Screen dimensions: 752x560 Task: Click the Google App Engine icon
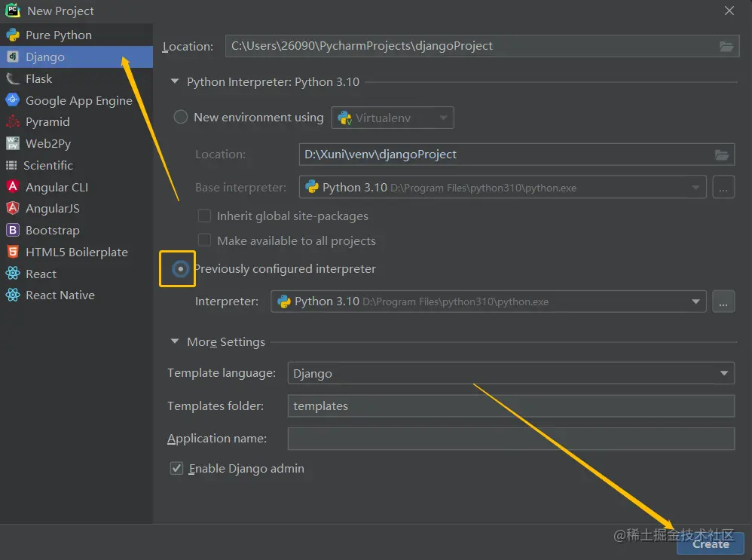13,99
